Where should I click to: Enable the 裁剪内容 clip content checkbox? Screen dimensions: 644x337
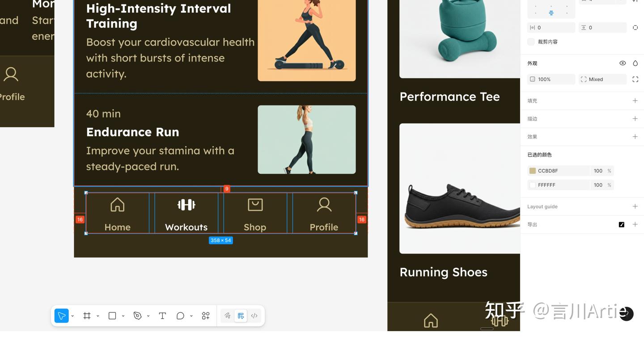(x=531, y=42)
